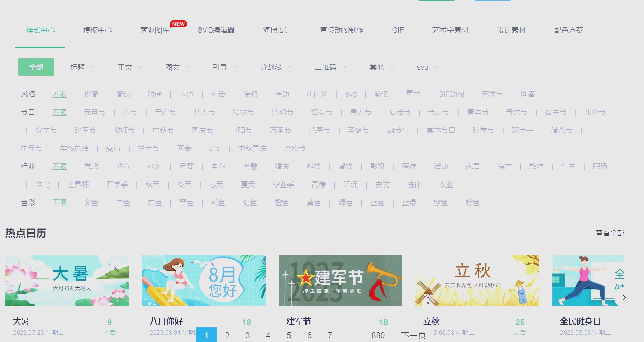Click 不限 in the 色彩 row
Image resolution: width=644 pixels, height=342 pixels.
tap(59, 203)
